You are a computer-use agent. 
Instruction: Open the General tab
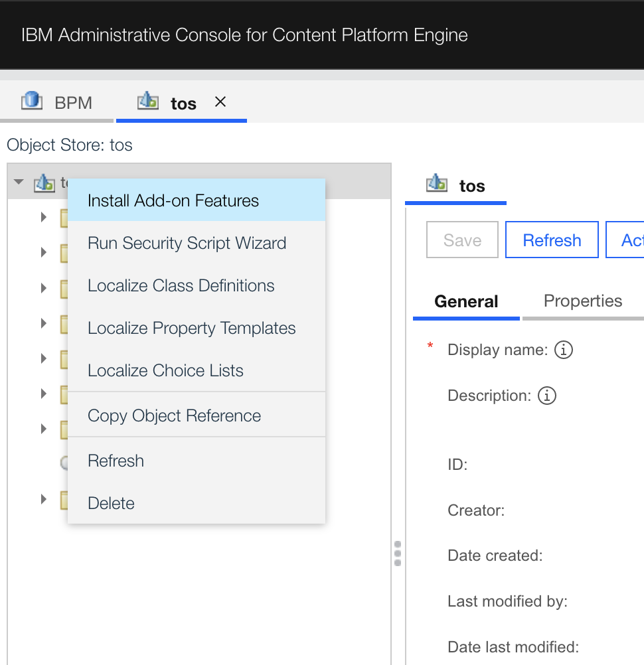point(466,301)
